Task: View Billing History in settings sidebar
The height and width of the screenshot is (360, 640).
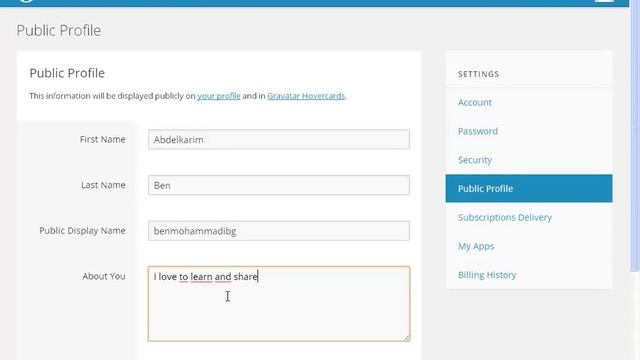Action: click(x=487, y=275)
